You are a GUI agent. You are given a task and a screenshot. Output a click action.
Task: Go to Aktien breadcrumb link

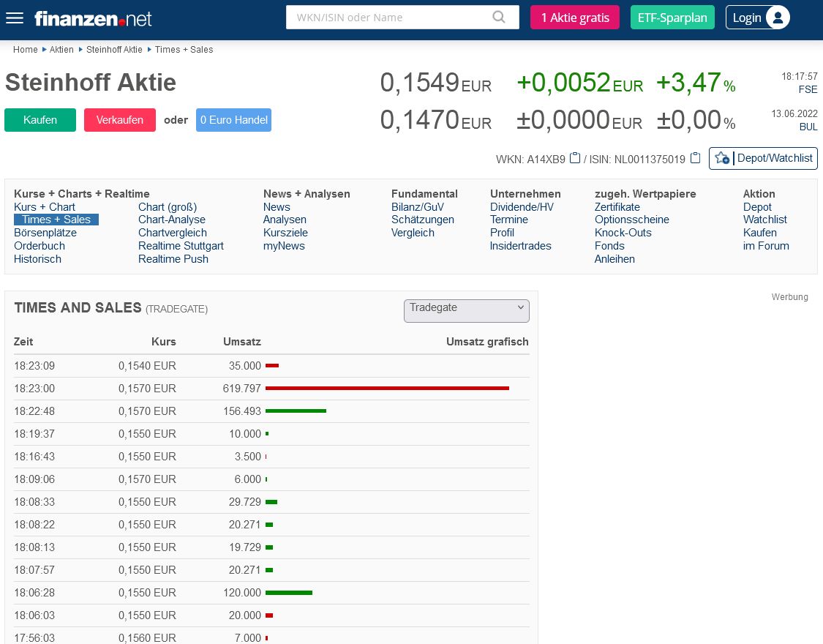tap(61, 50)
